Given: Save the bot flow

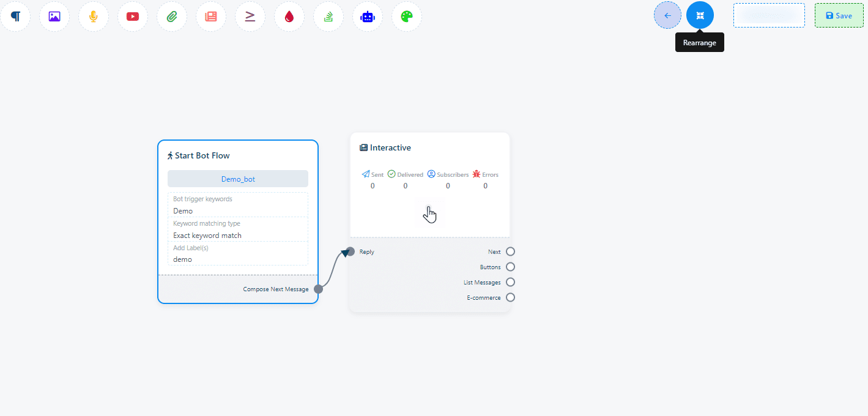Looking at the screenshot, I should (x=838, y=16).
